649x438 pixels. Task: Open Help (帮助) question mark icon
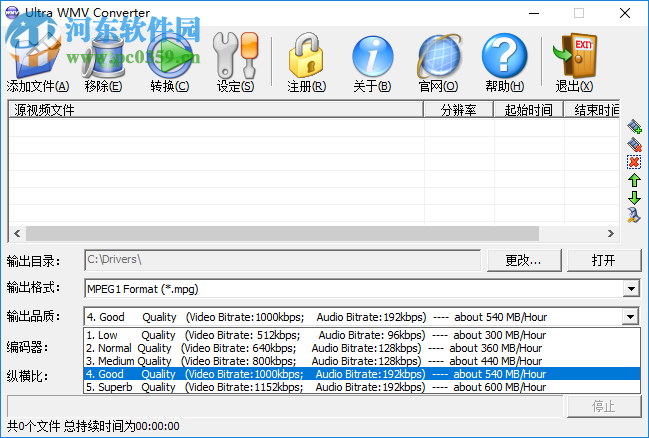505,56
